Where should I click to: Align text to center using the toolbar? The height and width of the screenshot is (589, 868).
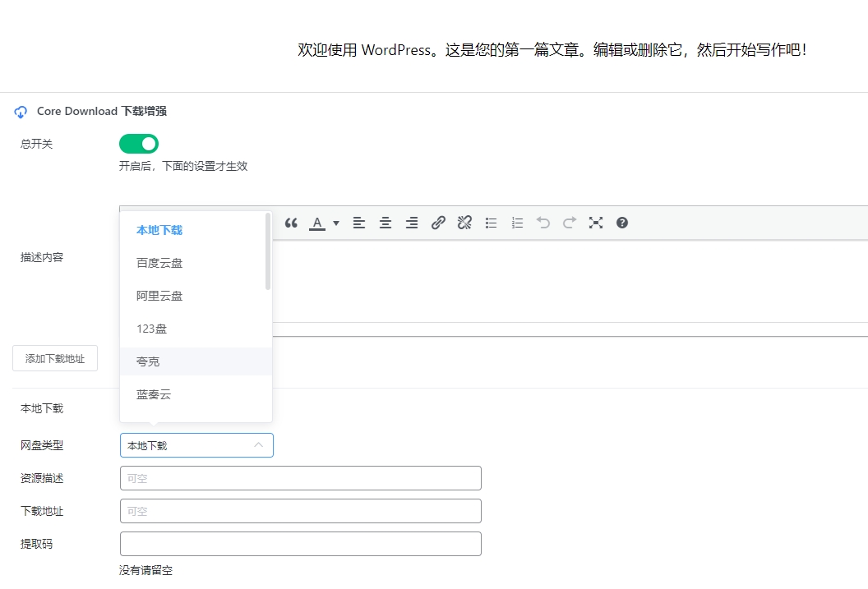point(385,222)
